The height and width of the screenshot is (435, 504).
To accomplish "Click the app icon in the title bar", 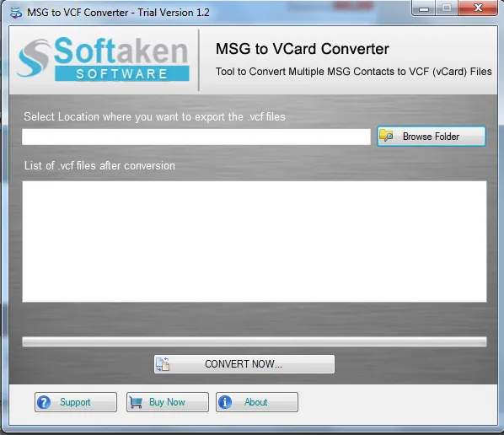I will point(15,13).
